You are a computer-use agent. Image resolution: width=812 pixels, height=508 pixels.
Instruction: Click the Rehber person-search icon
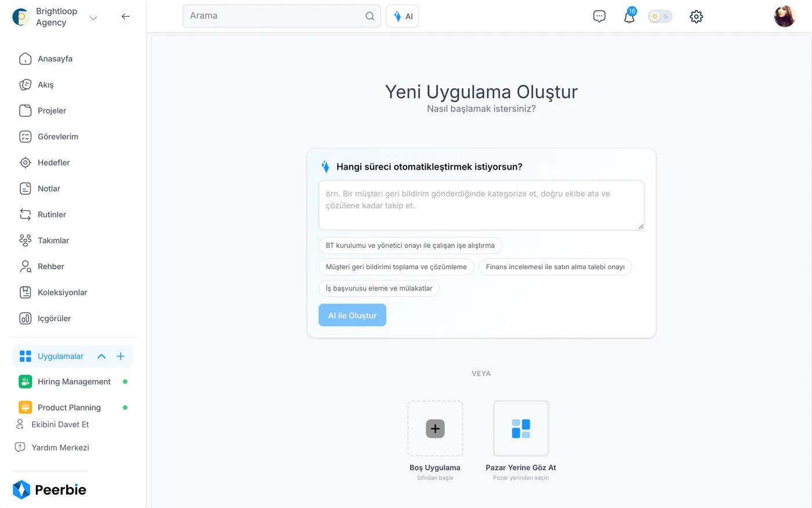(26, 266)
